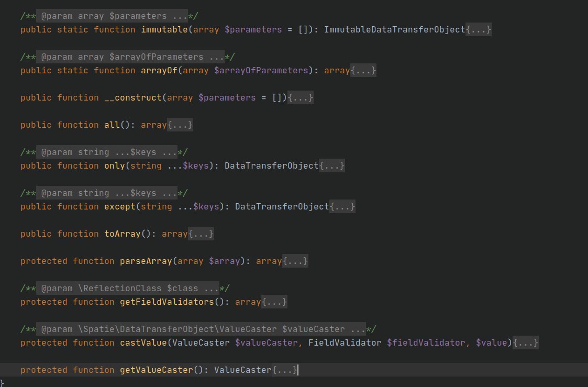Click the parseArray method name
The height and width of the screenshot is (387, 588).
[x=146, y=261]
